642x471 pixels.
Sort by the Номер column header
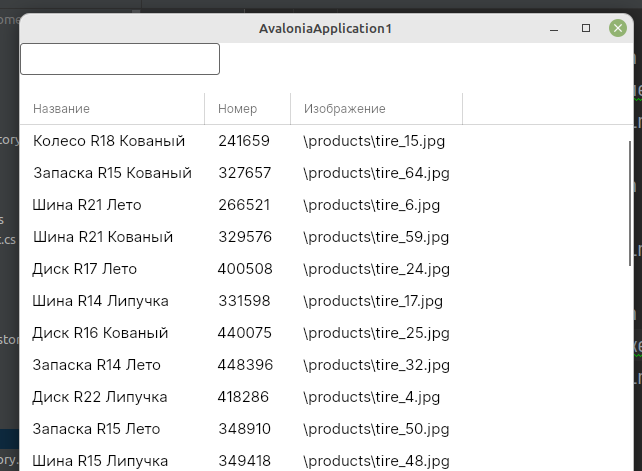click(x=238, y=109)
